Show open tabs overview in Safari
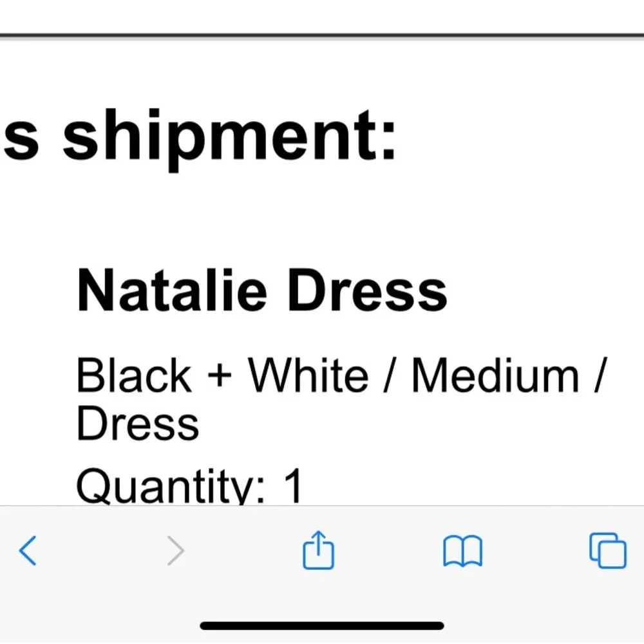Screen dimensions: 644x644 click(x=607, y=551)
